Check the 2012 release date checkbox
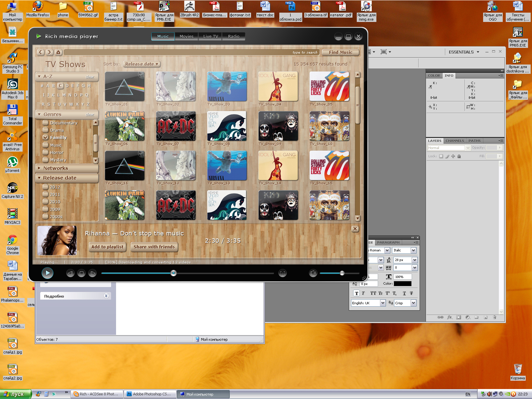532x399 pixels. click(x=46, y=187)
